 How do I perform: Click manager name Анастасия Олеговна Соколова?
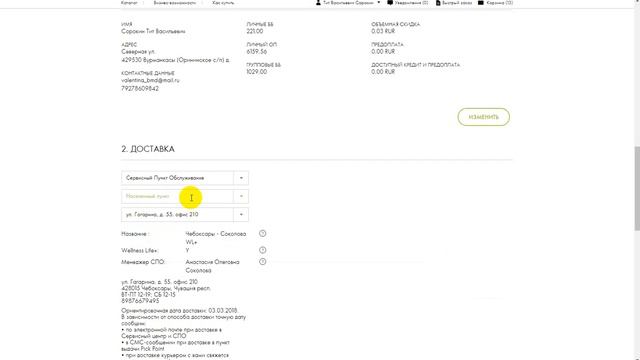coord(213,266)
